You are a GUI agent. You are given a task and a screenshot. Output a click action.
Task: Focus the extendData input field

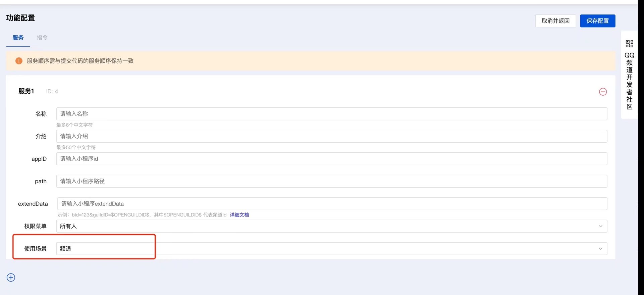(x=332, y=204)
